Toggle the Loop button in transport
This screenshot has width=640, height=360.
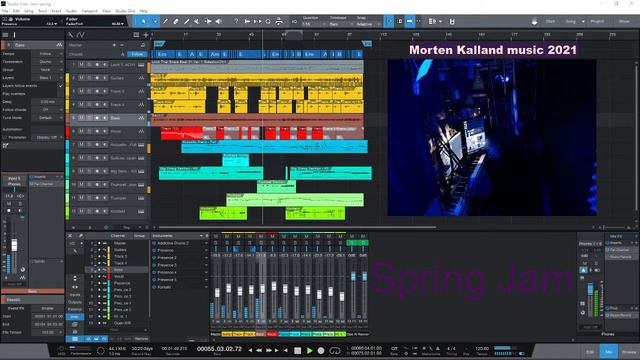tap(335, 351)
